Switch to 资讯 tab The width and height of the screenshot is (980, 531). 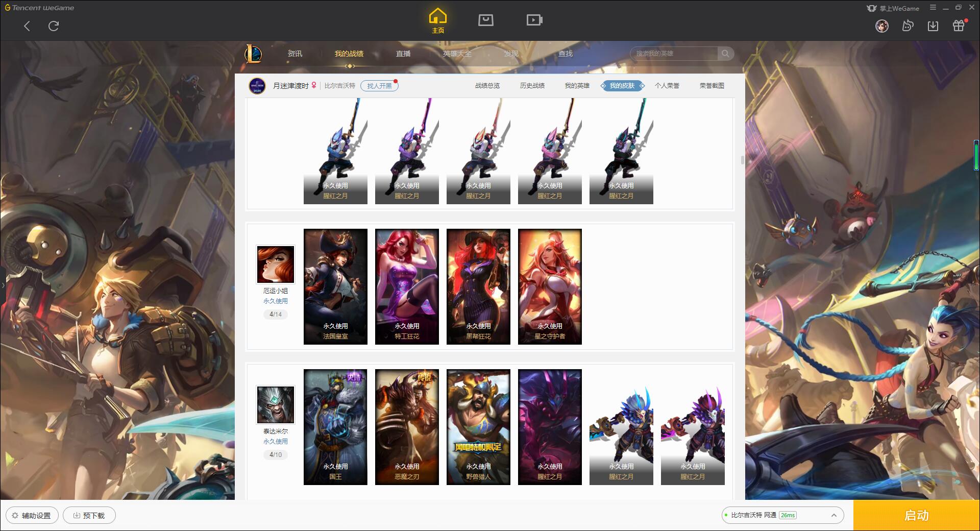[x=295, y=54]
